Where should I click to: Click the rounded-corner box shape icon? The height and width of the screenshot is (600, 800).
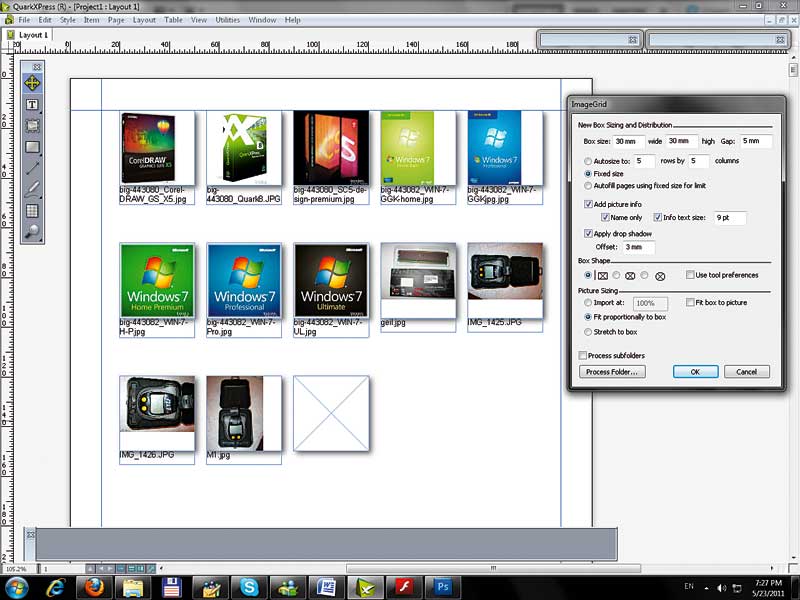[630, 276]
